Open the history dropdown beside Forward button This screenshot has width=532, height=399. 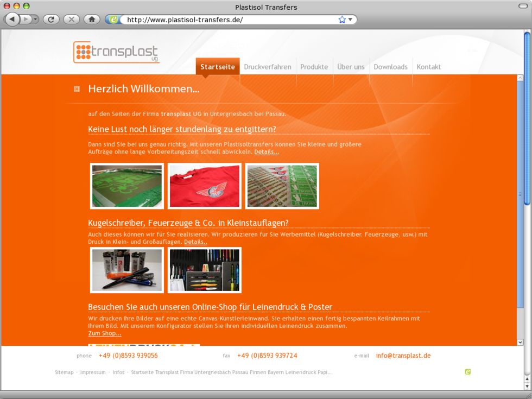click(35, 20)
